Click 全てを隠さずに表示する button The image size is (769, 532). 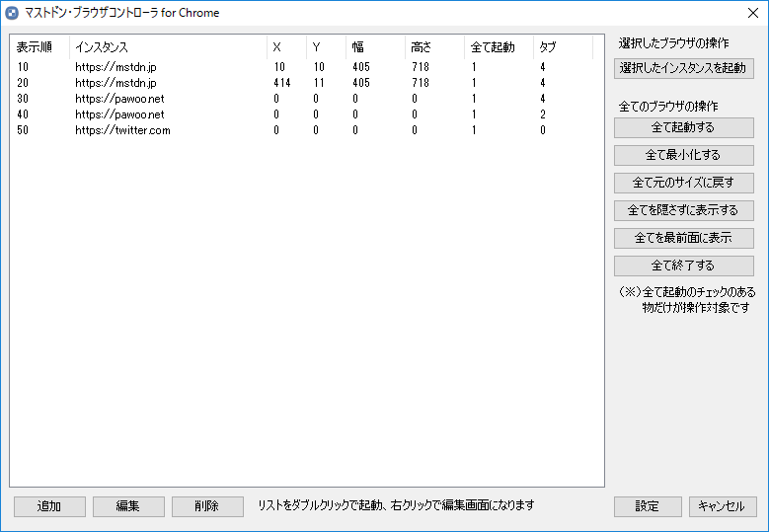click(684, 210)
